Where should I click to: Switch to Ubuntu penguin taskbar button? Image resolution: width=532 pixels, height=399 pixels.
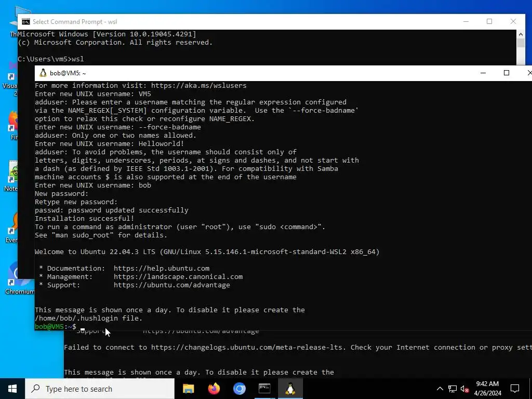point(290,389)
